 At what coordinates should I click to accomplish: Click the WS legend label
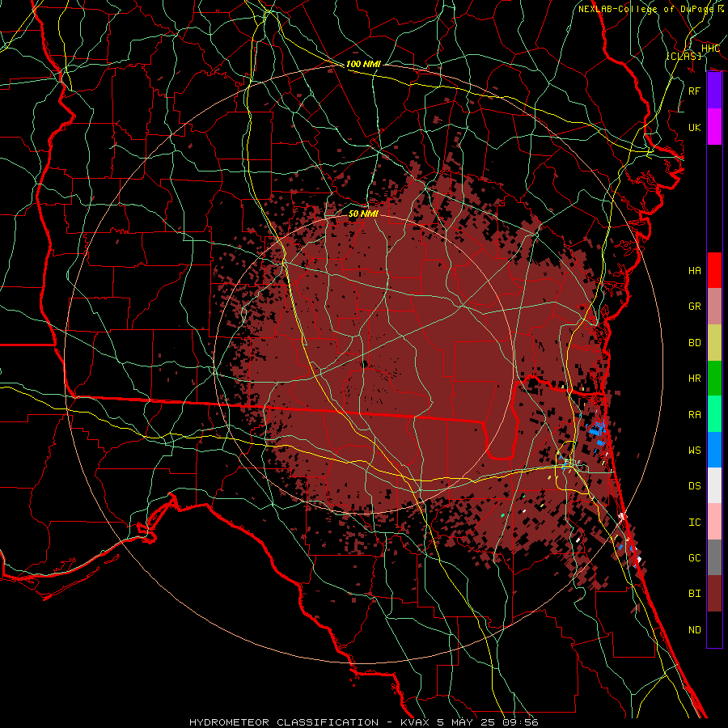(694, 451)
